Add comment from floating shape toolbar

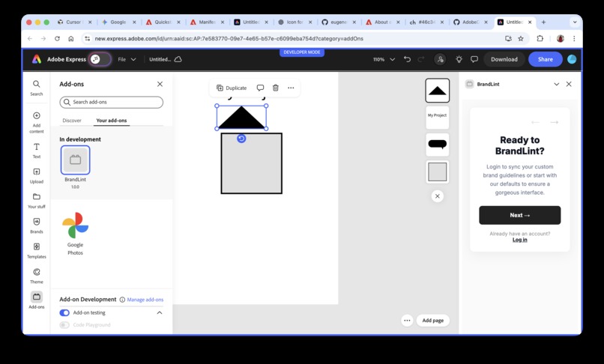[260, 88]
